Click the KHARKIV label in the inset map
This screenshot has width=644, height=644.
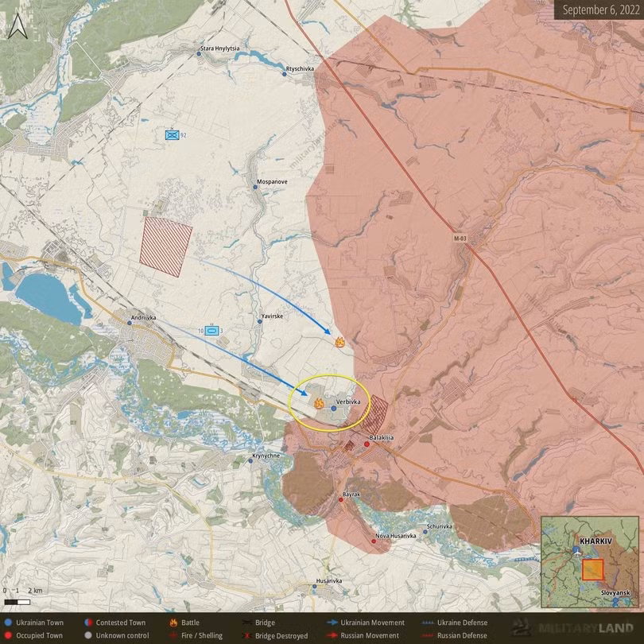596,541
